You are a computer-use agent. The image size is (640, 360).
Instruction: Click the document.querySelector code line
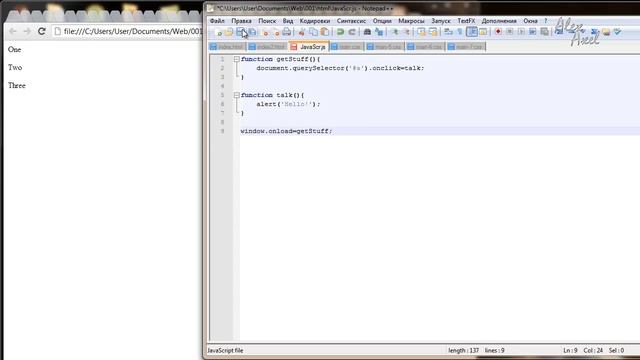[x=340, y=68]
